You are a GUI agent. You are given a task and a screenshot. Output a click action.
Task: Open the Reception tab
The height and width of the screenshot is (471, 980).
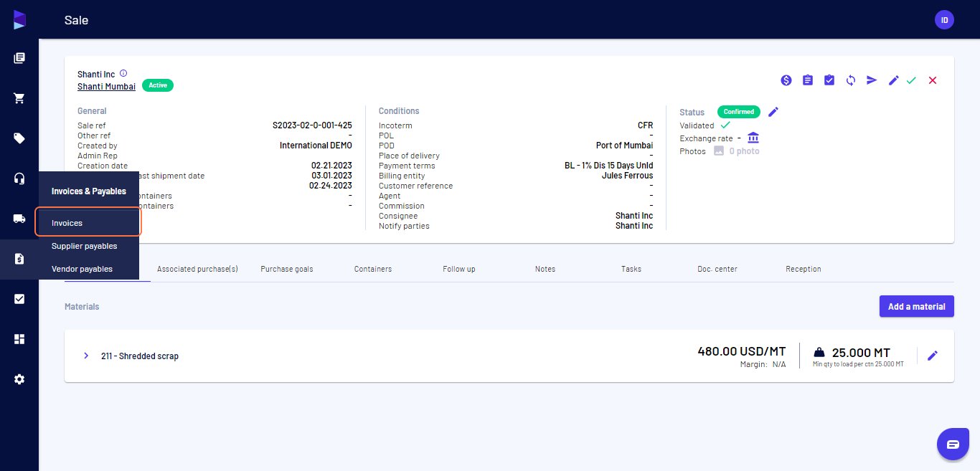(804, 269)
